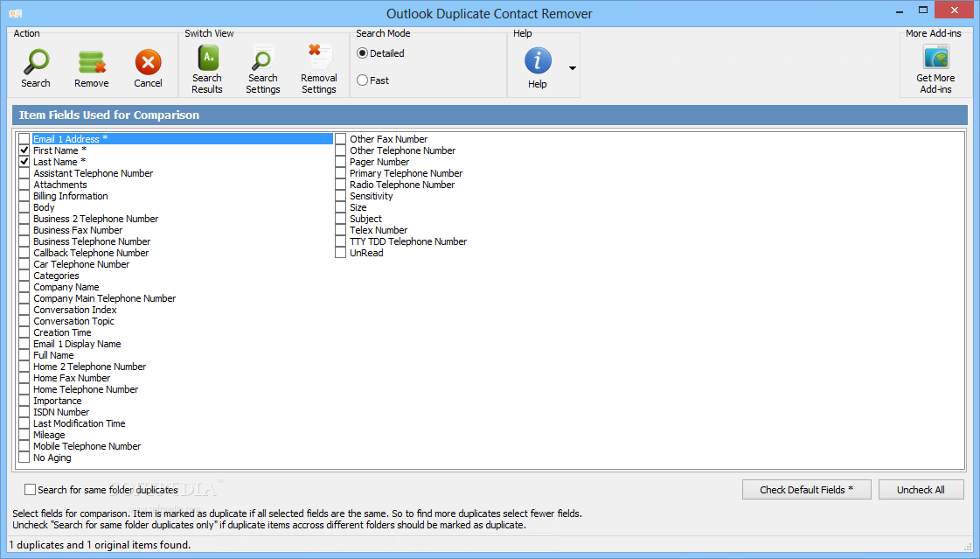Select the Home Fax Number label
The image size is (980, 559).
click(72, 378)
